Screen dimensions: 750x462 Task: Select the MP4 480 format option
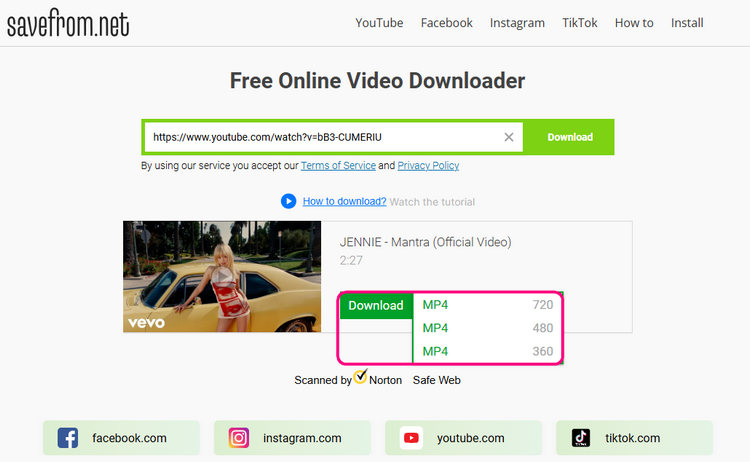click(487, 328)
